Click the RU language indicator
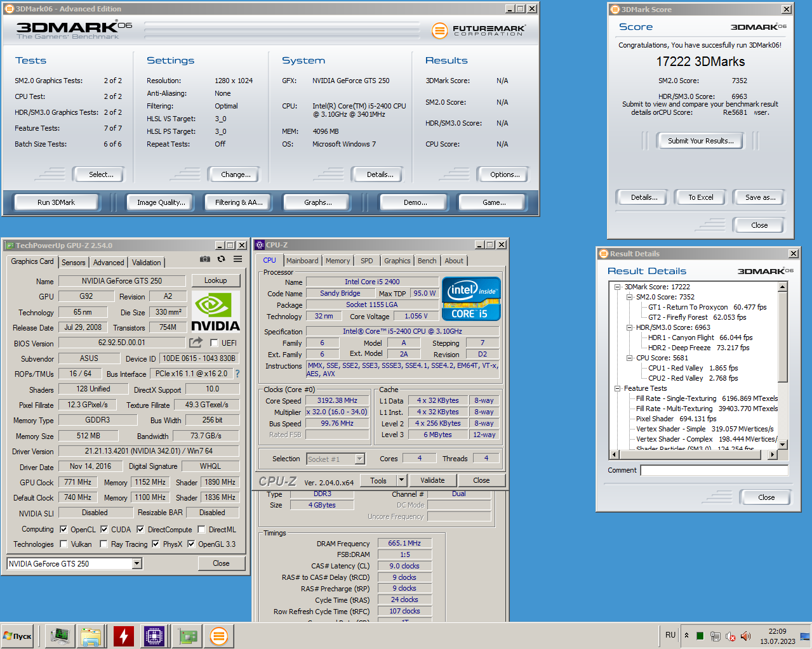This screenshot has height=649, width=812. click(670, 635)
